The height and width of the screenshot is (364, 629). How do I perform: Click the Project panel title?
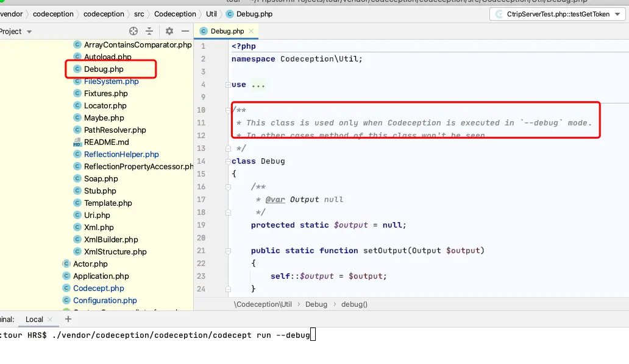[11, 32]
